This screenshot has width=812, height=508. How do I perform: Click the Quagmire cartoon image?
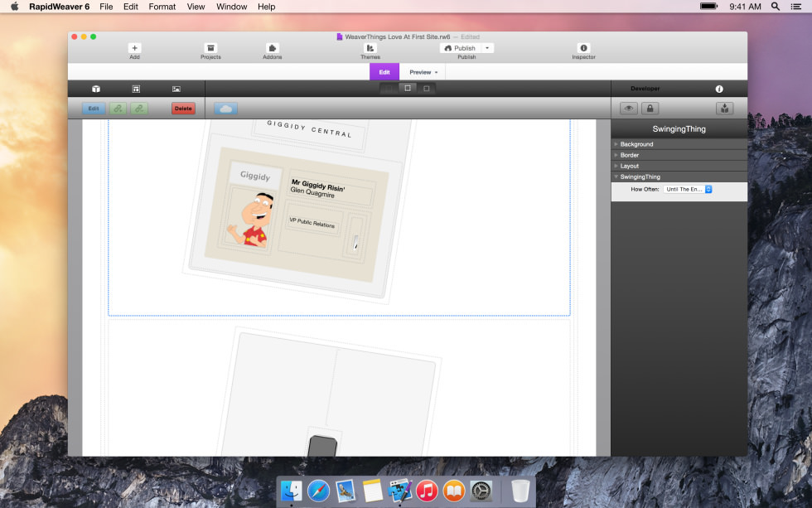click(250, 220)
